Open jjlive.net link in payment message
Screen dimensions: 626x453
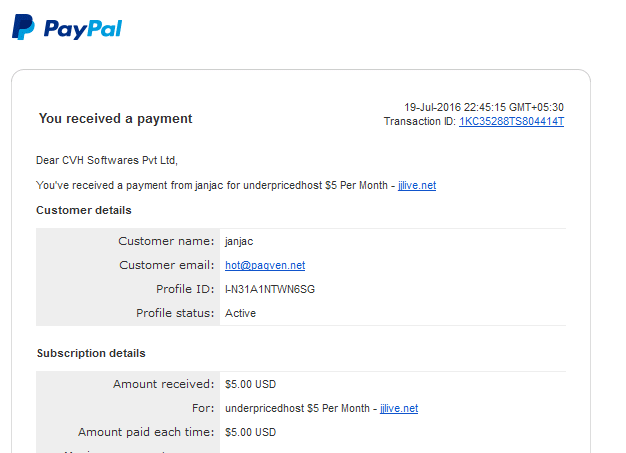(417, 185)
